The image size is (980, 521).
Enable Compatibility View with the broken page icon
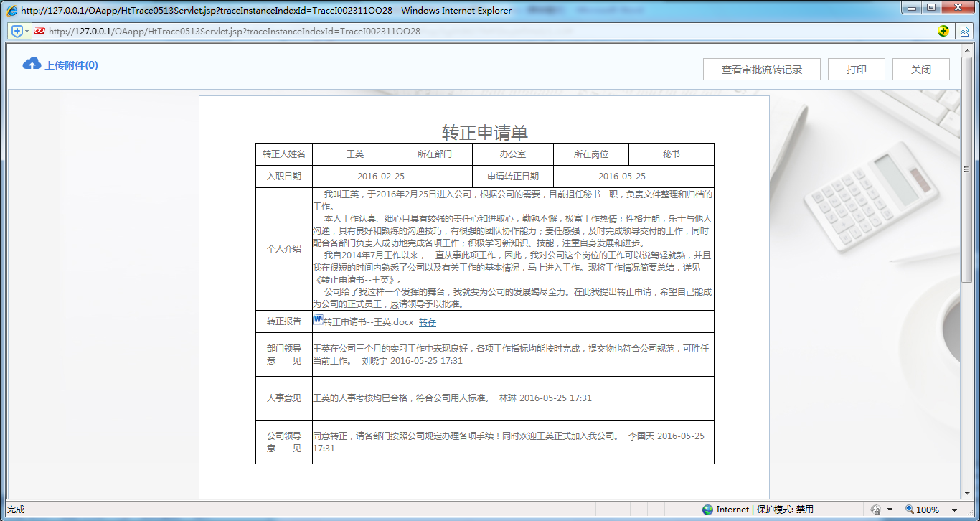965,31
